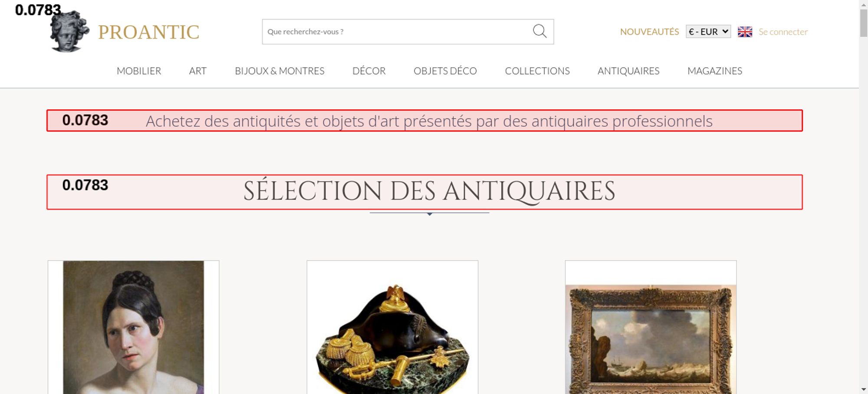Open the Proantic cherub head logo

69,32
